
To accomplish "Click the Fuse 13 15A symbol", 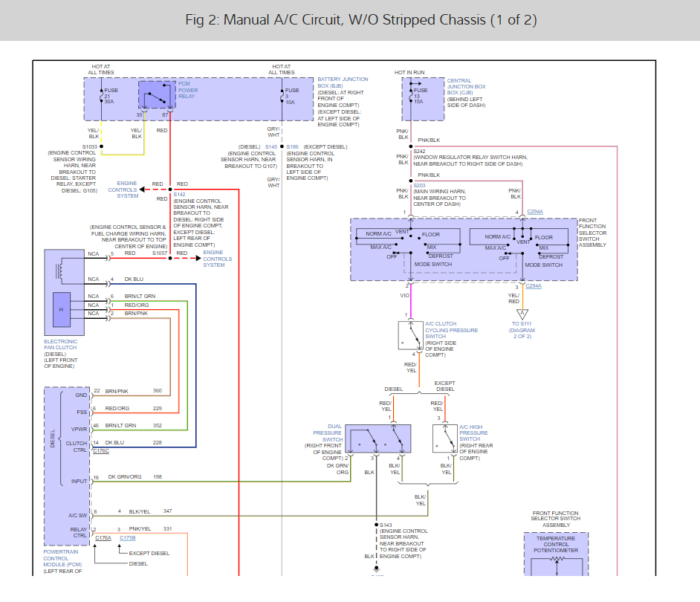I will [411, 96].
